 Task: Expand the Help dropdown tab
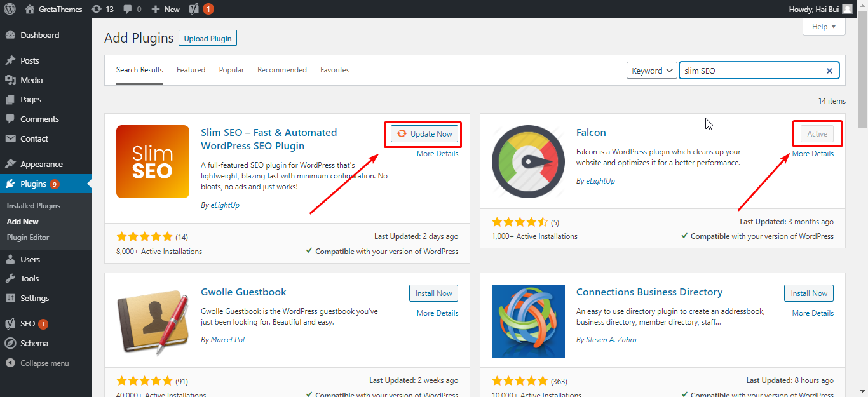(x=824, y=27)
